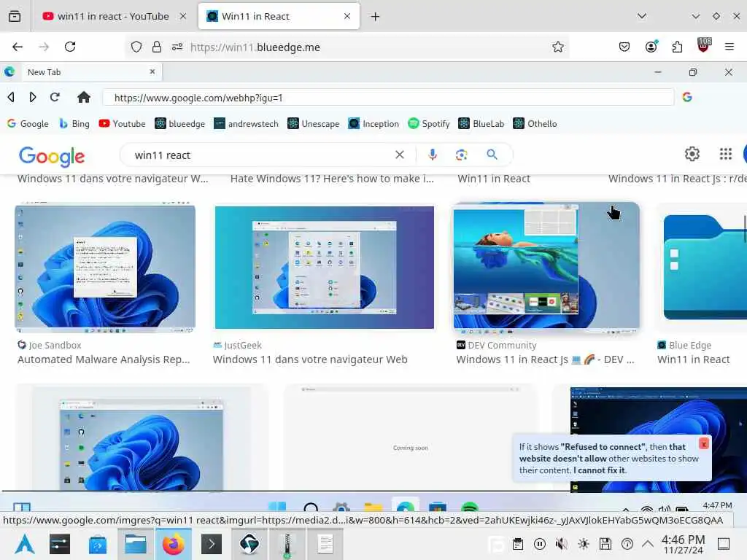Refresh the inner Edge browser page
Viewport: 747px width, 560px height.
(x=55, y=97)
